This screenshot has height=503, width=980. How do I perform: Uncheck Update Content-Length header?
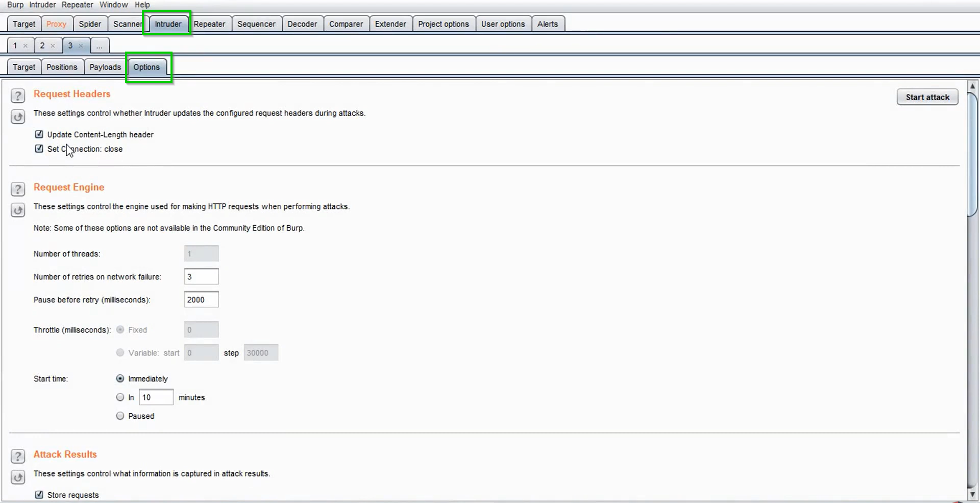pyautogui.click(x=39, y=134)
